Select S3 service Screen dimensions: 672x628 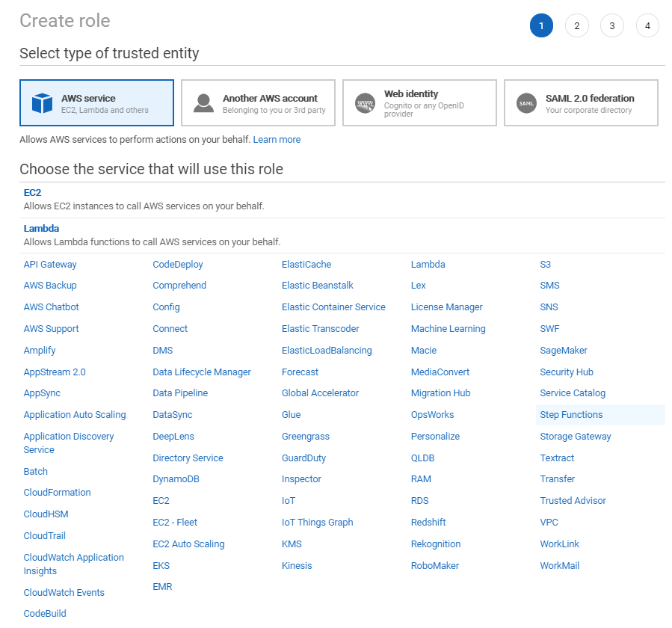click(x=546, y=265)
